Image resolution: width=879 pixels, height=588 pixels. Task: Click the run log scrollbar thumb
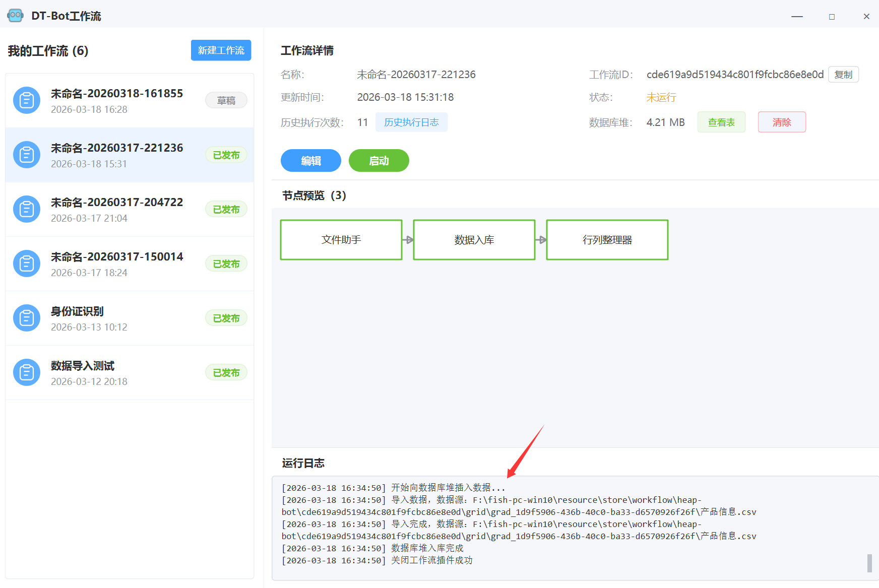pyautogui.click(x=869, y=563)
